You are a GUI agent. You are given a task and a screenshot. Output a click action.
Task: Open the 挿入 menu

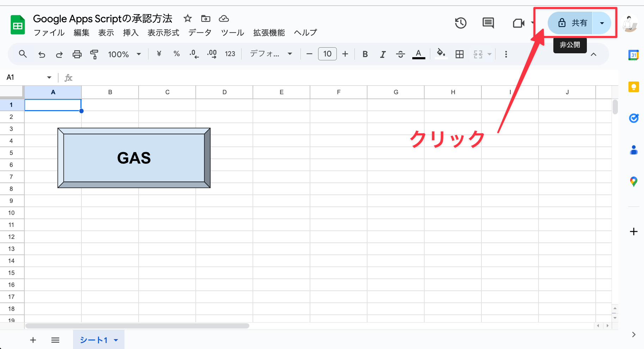point(131,33)
